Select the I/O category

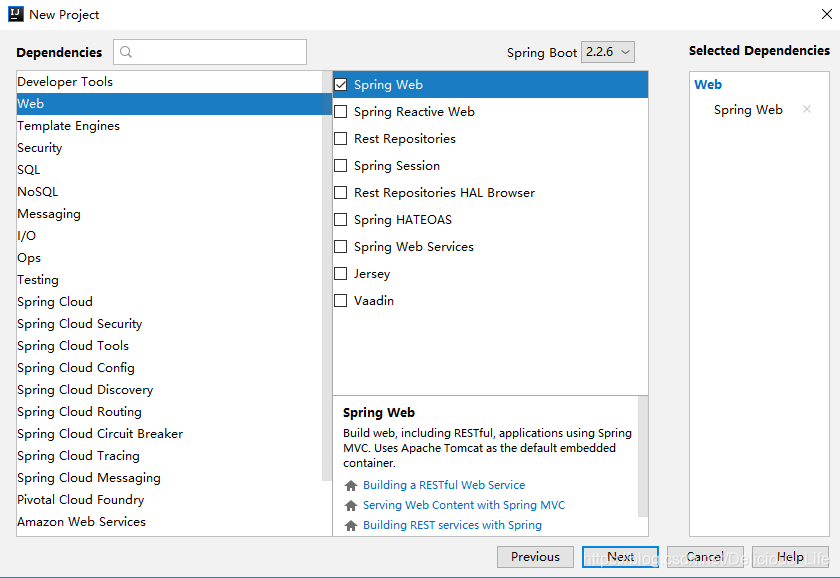169,236
